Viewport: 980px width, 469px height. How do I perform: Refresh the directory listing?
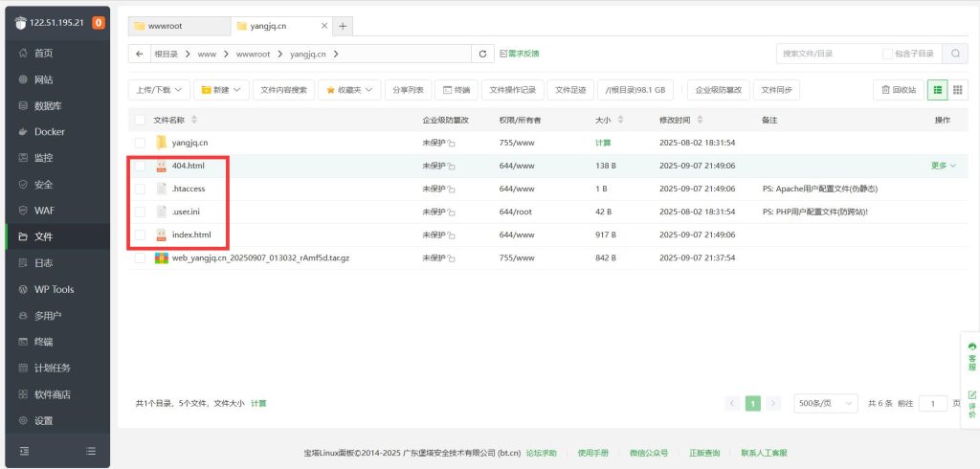(482, 54)
